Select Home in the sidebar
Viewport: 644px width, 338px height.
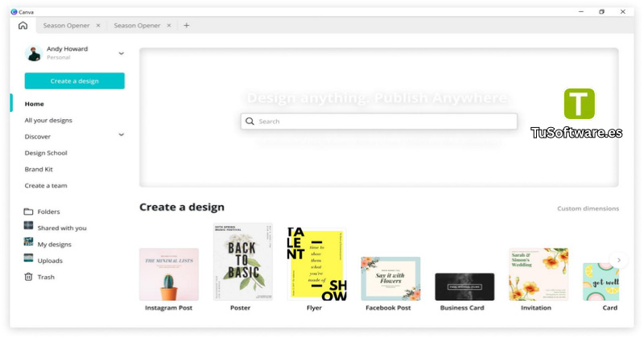click(x=34, y=104)
